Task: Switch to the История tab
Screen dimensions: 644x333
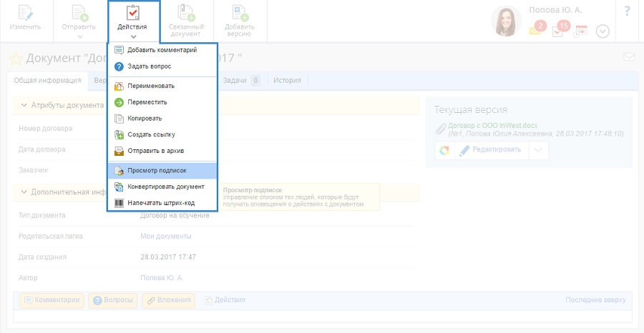Action: [288, 80]
